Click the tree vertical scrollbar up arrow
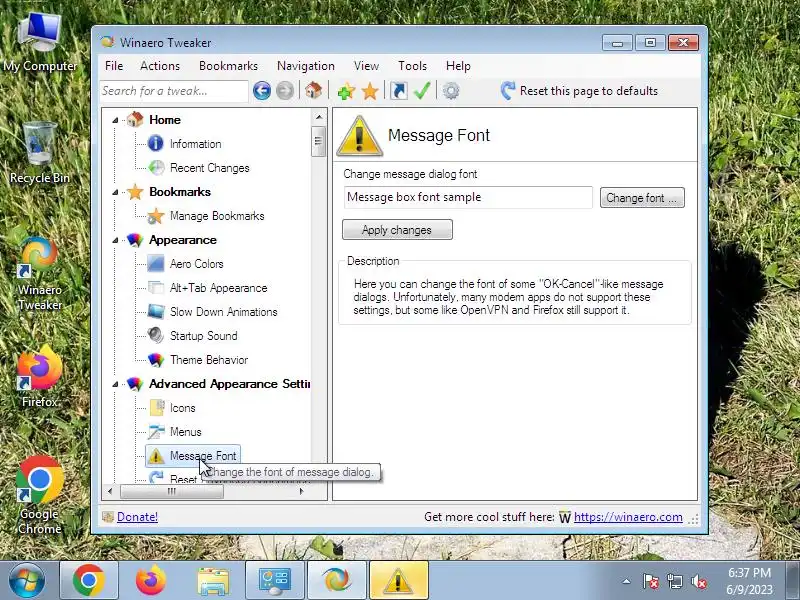 coord(319,117)
